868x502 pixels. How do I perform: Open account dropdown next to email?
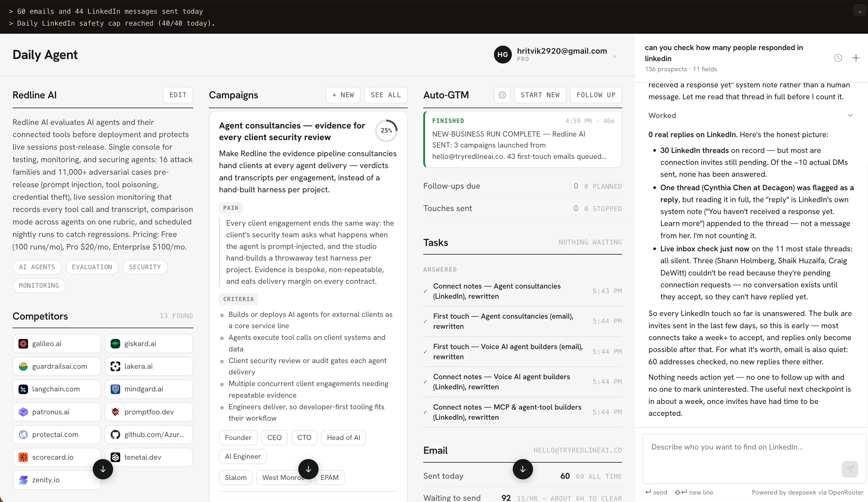point(614,56)
